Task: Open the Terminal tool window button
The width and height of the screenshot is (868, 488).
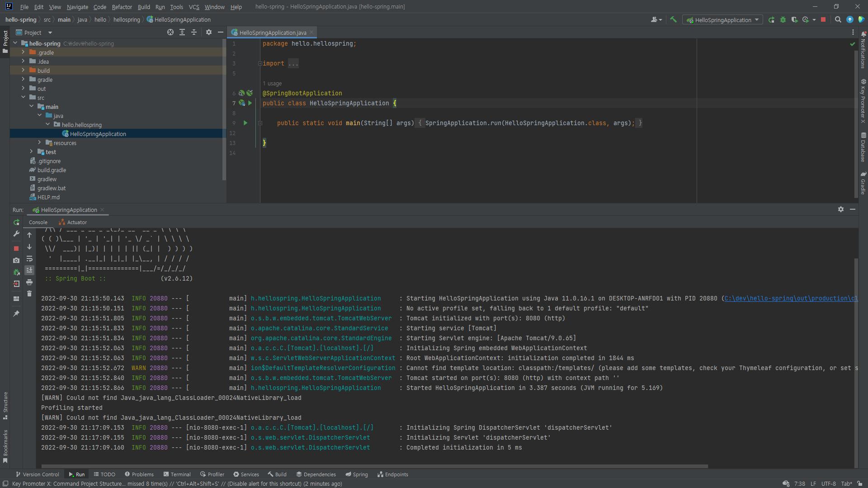Action: pyautogui.click(x=177, y=474)
